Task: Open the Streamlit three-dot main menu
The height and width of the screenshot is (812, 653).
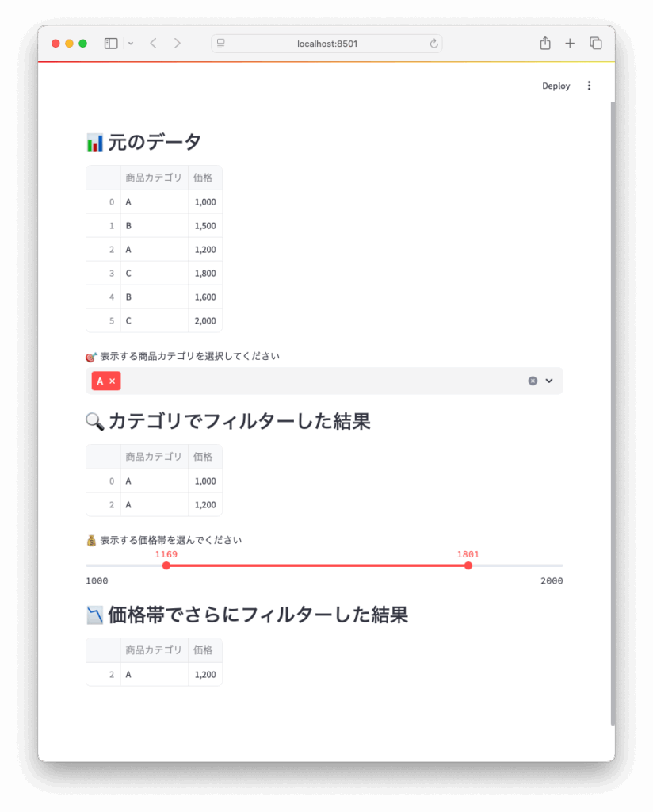Action: click(x=589, y=86)
